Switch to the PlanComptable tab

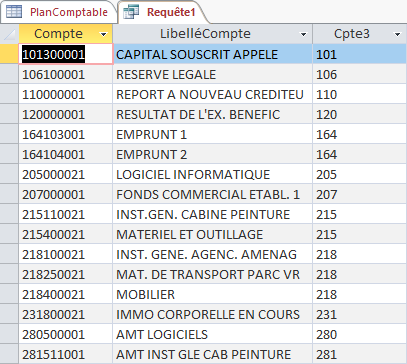pos(58,12)
